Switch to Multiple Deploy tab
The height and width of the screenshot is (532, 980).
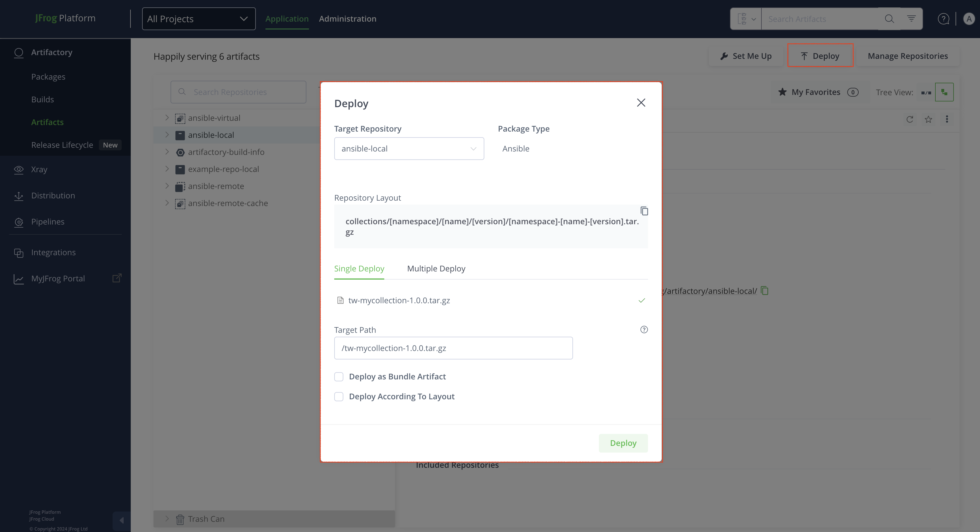436,269
